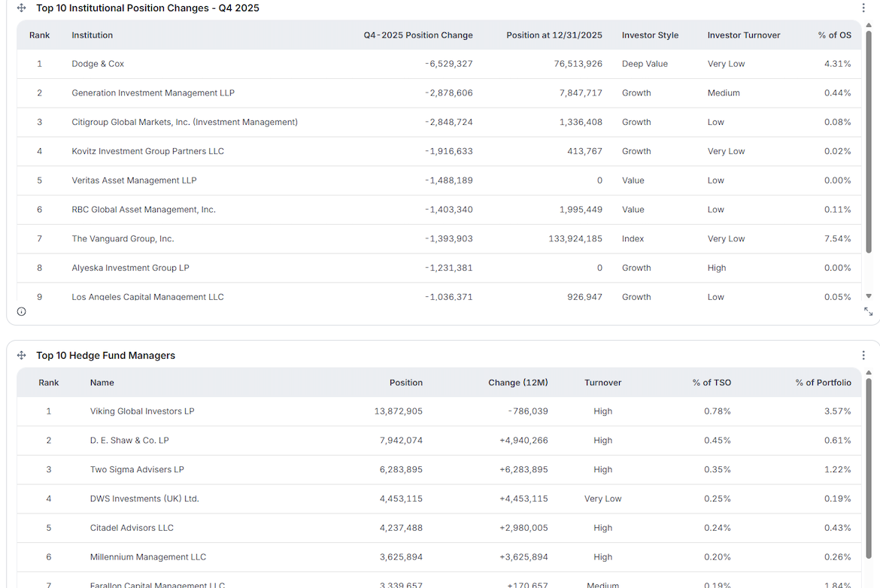Click the Medium investor turnover cell
This screenshot has width=880, height=588.
[x=724, y=92]
